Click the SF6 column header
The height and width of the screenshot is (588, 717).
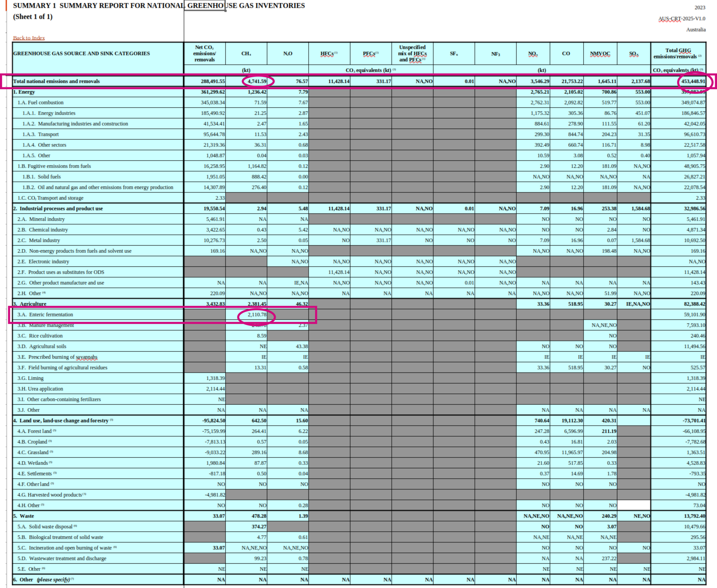tap(454, 53)
